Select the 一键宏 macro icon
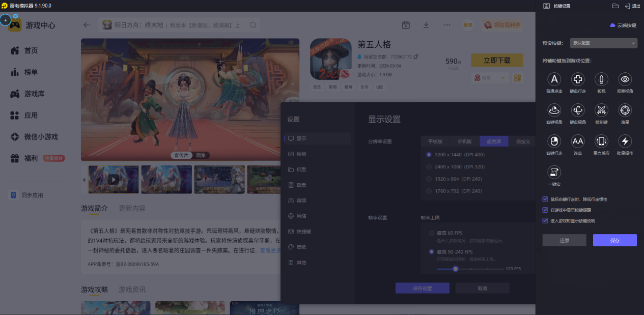Image resolution: width=644 pixels, height=315 pixels. (x=554, y=172)
